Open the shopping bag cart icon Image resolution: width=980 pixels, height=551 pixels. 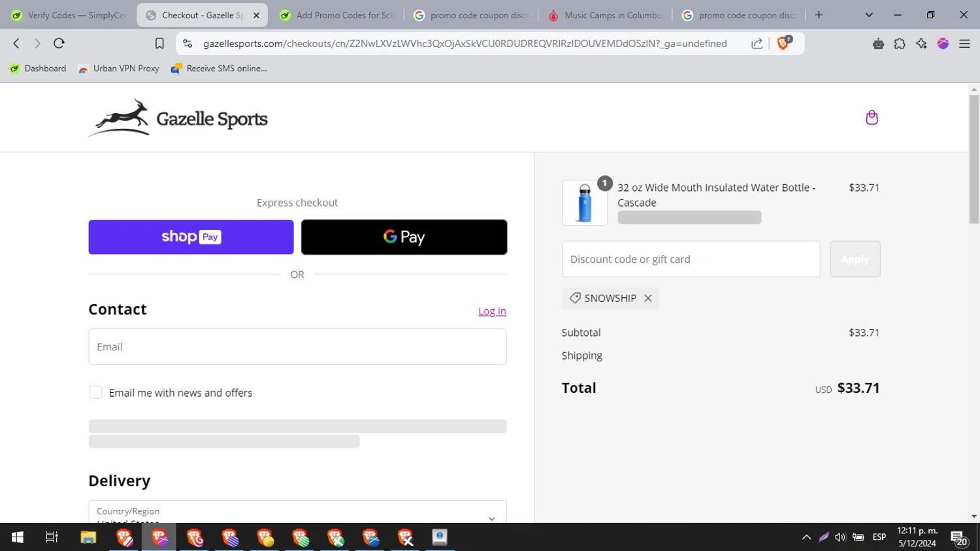click(872, 118)
